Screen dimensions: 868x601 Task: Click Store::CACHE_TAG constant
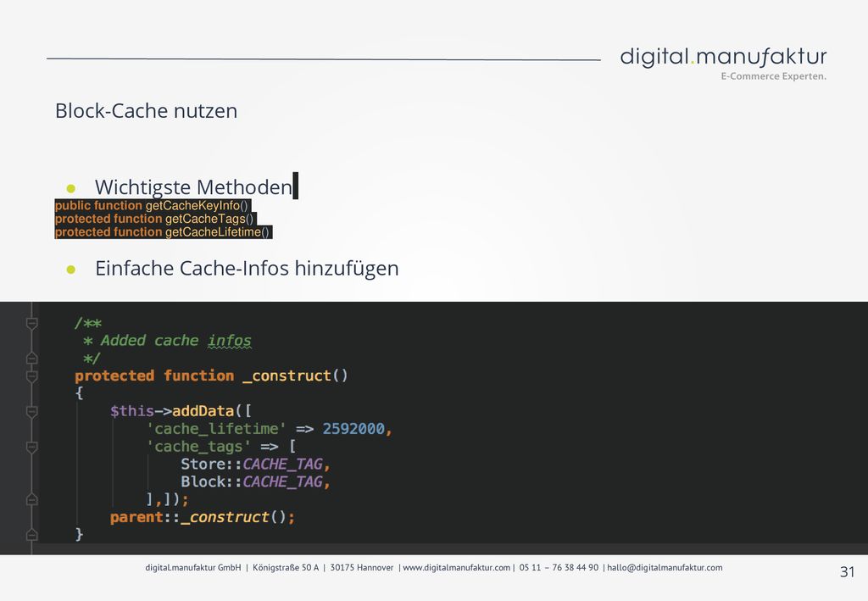(252, 465)
